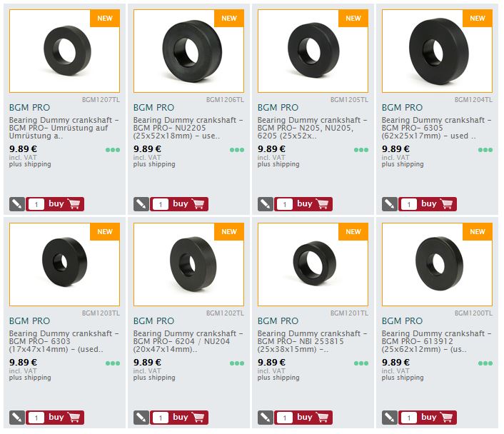Click the pencil icon for BGM1202TL
504x434 pixels.
[x=141, y=418]
